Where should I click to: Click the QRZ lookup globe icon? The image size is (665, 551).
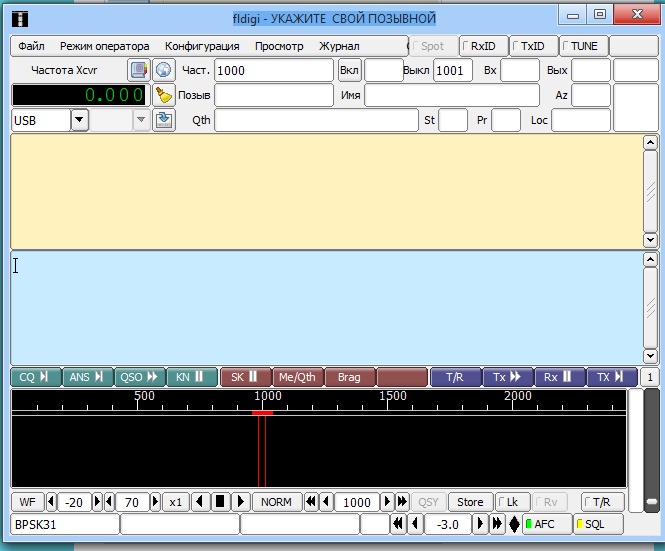pos(165,70)
